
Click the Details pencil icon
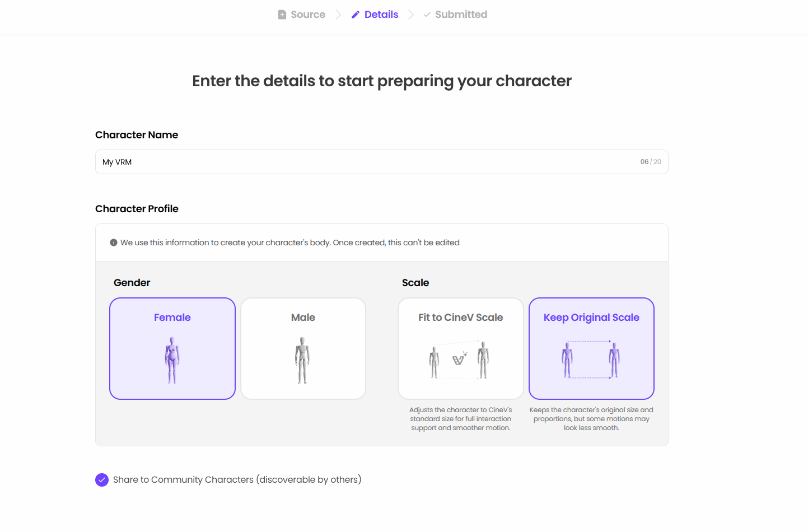click(356, 15)
